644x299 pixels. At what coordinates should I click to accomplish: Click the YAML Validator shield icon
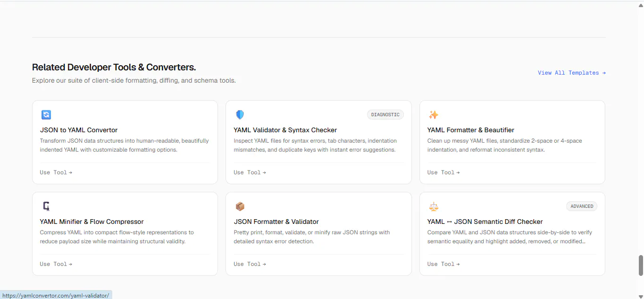click(240, 115)
